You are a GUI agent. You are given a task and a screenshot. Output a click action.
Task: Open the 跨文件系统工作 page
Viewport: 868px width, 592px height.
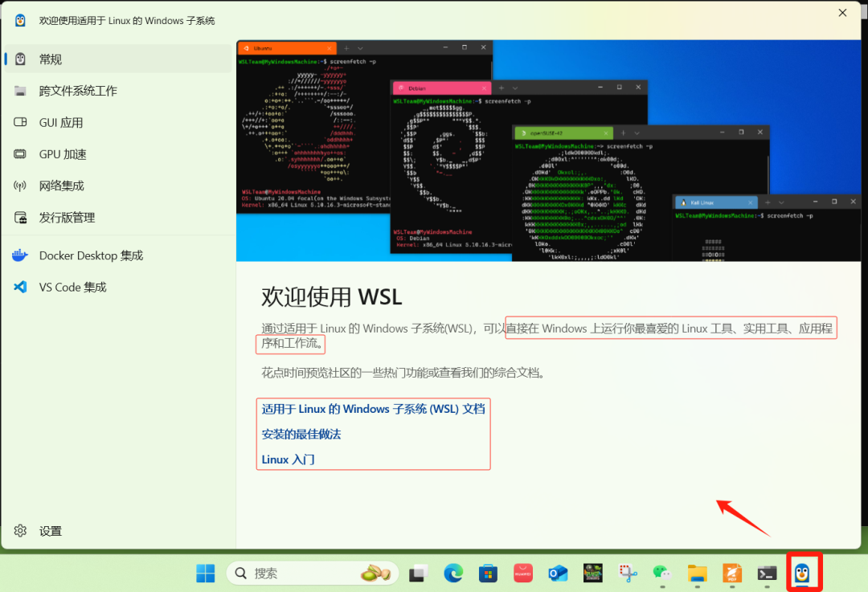click(117, 91)
